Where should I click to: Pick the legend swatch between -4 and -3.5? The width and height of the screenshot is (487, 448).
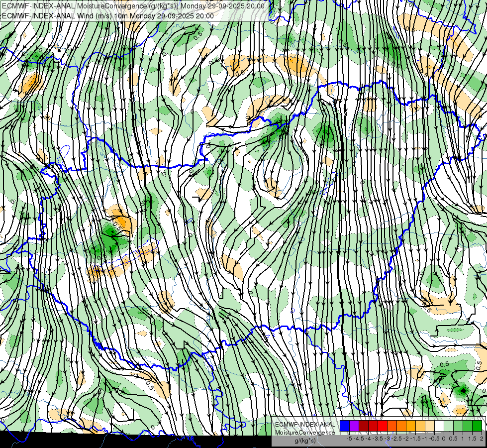373,426
